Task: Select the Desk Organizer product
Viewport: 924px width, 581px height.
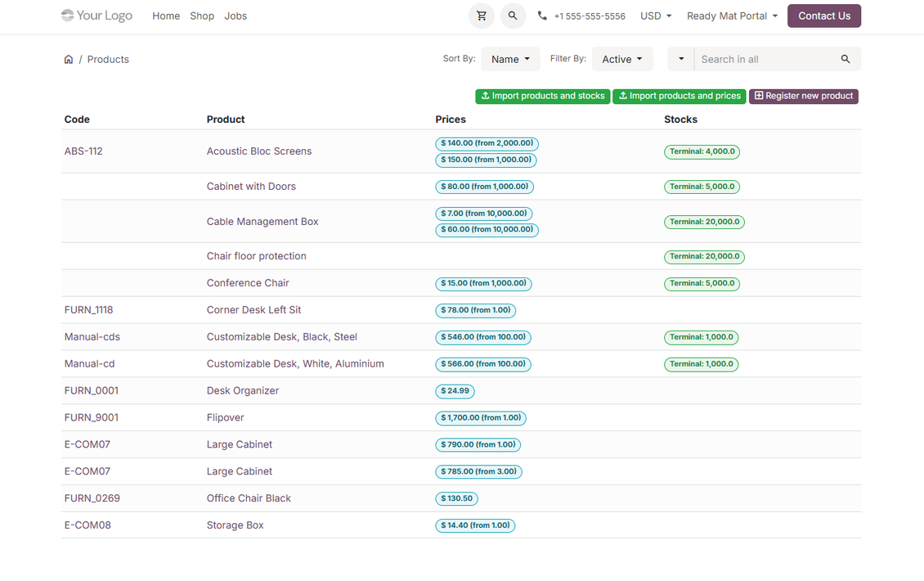Action: [243, 390]
